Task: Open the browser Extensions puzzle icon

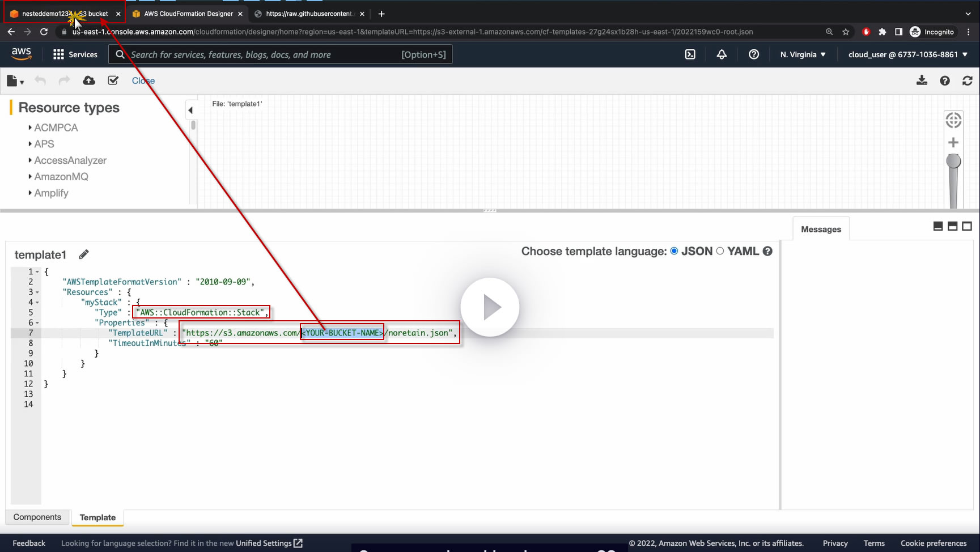Action: (882, 32)
